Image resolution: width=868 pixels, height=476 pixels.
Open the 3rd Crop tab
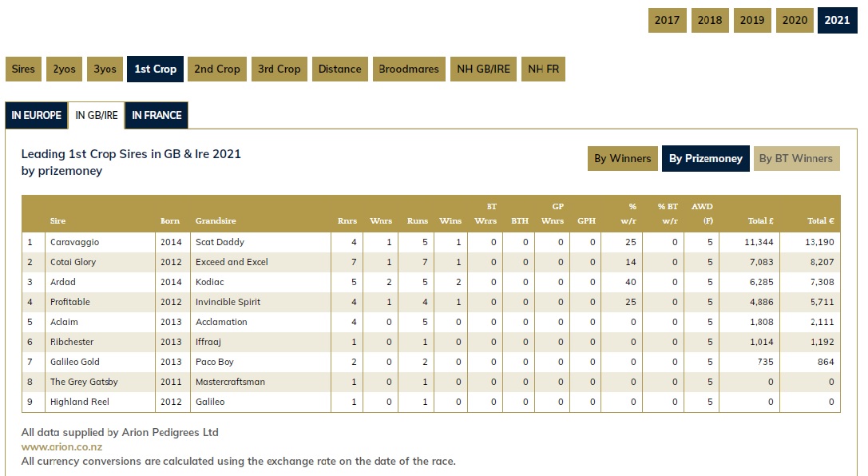[279, 69]
